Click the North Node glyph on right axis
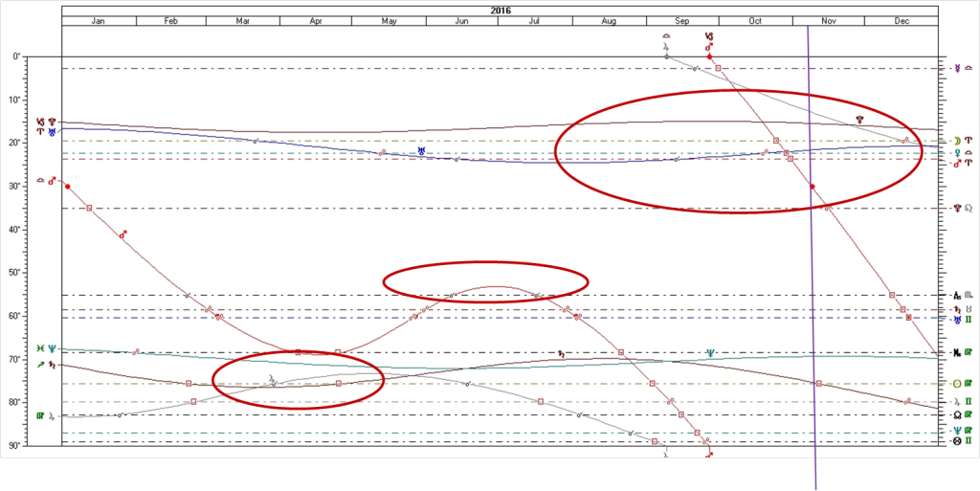The height and width of the screenshot is (491, 980). [x=954, y=415]
